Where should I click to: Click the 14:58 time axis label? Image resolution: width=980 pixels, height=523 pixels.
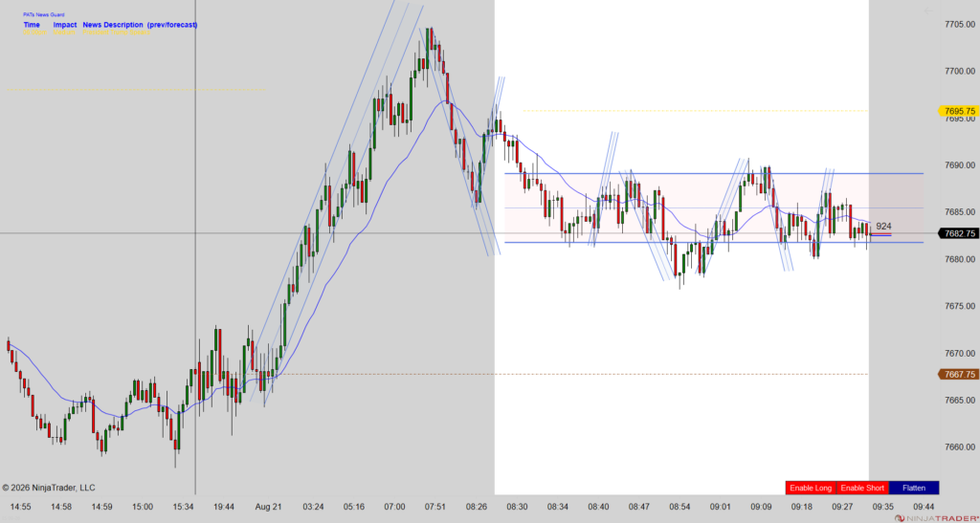coord(61,506)
